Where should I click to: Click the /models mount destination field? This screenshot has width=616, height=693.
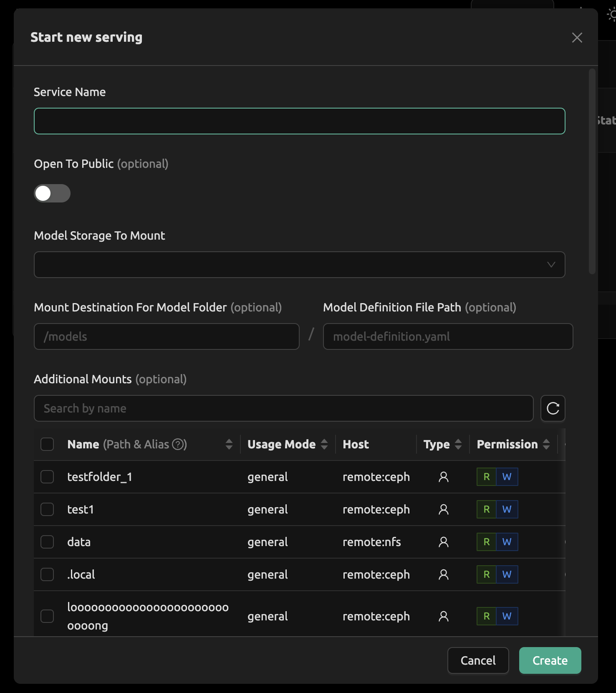pos(167,336)
